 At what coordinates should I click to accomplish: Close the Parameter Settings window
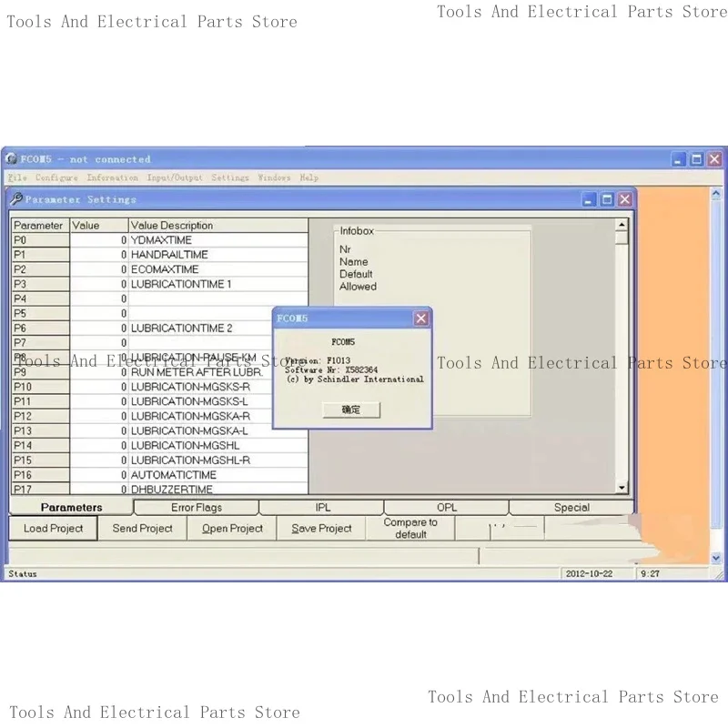(x=625, y=199)
